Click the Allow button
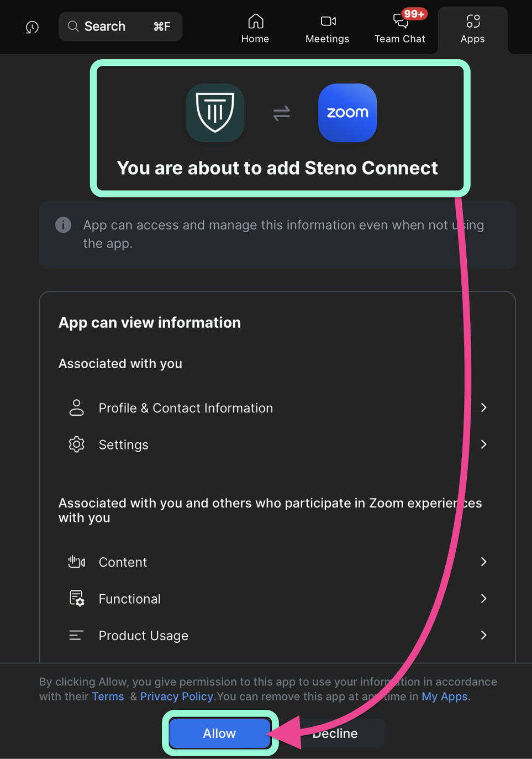The width and height of the screenshot is (532, 759). tap(219, 733)
